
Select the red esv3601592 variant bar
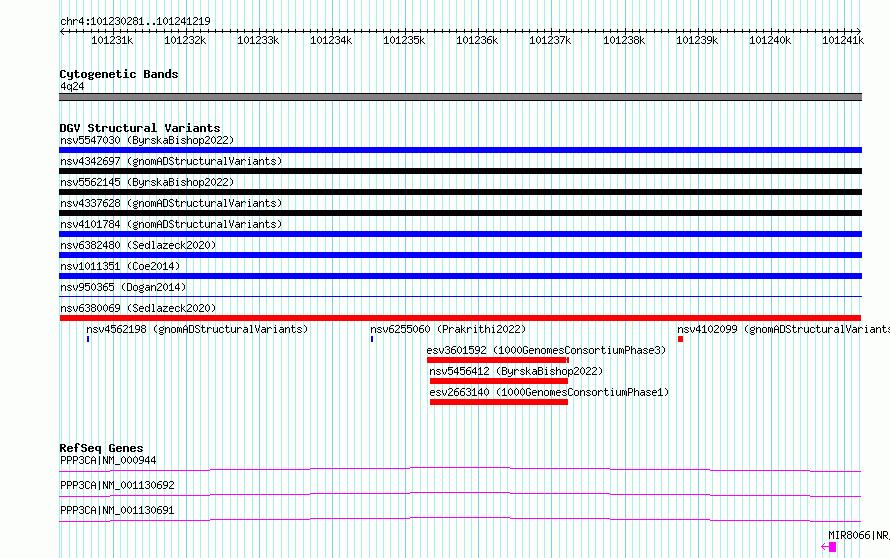pos(498,360)
